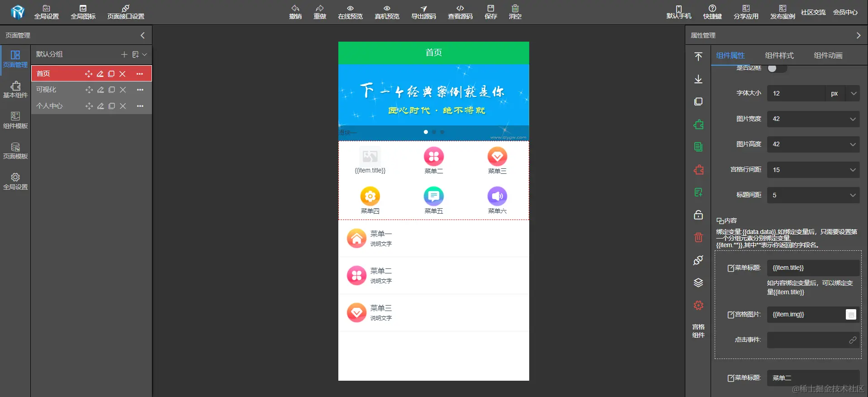The image size is (868, 397).
Task: Click the 菜单标题 {{item.title}} input field
Action: [x=813, y=268]
